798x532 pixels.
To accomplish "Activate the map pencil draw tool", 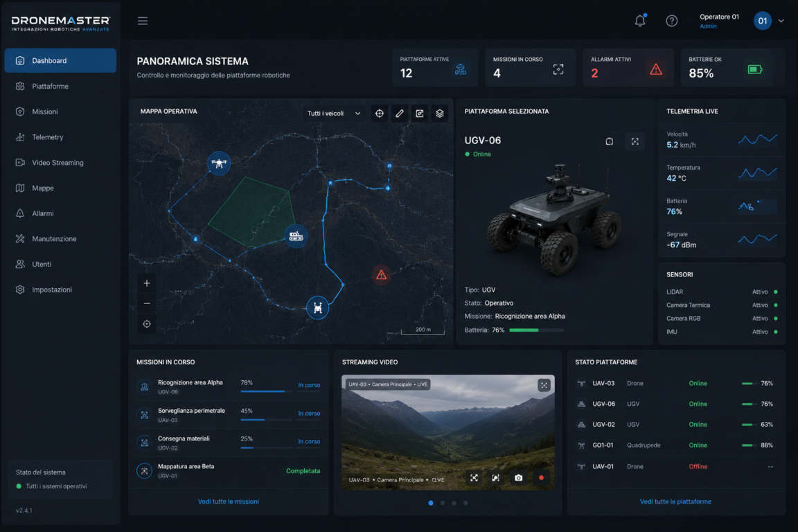I will pos(400,114).
